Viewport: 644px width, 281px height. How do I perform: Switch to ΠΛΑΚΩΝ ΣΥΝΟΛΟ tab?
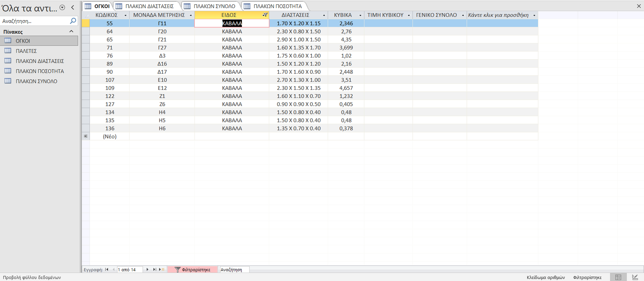pyautogui.click(x=210, y=6)
